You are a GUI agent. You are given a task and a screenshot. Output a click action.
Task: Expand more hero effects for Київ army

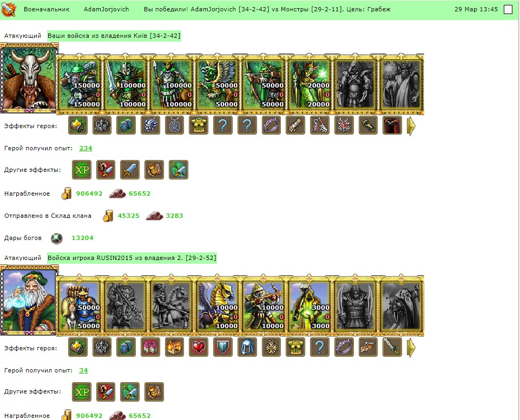click(411, 125)
